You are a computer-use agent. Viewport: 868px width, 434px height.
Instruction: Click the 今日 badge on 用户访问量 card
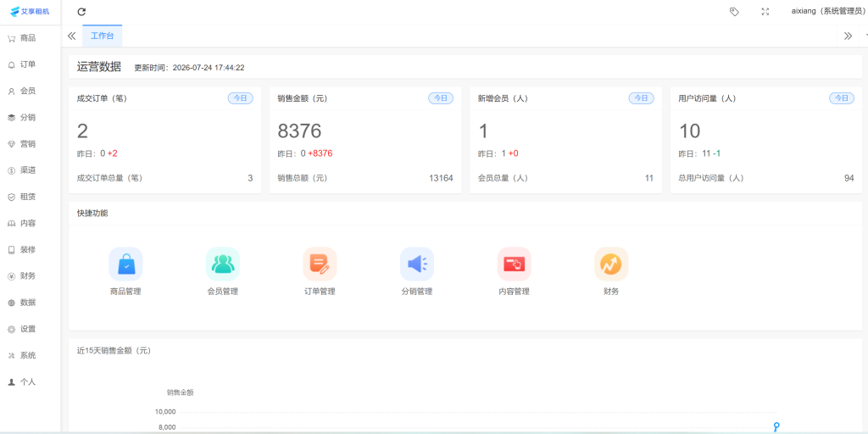[x=842, y=98]
